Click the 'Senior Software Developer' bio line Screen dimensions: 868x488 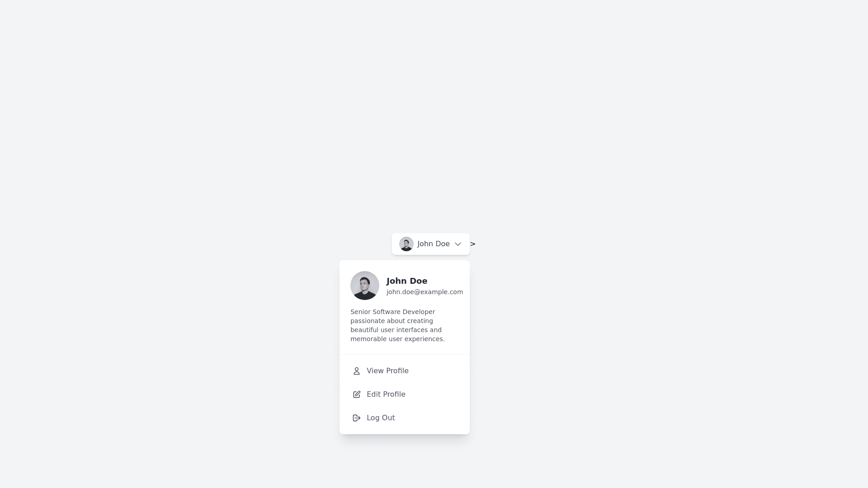click(x=392, y=312)
